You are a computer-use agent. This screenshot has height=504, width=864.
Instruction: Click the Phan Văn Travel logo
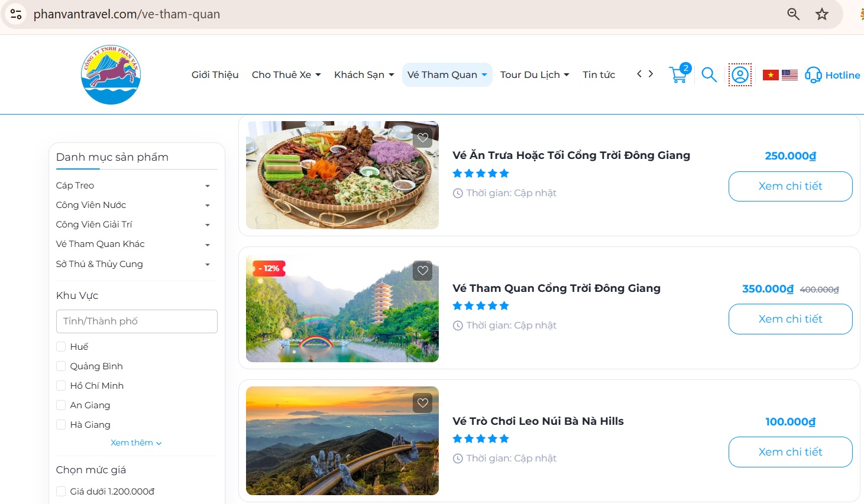(111, 74)
